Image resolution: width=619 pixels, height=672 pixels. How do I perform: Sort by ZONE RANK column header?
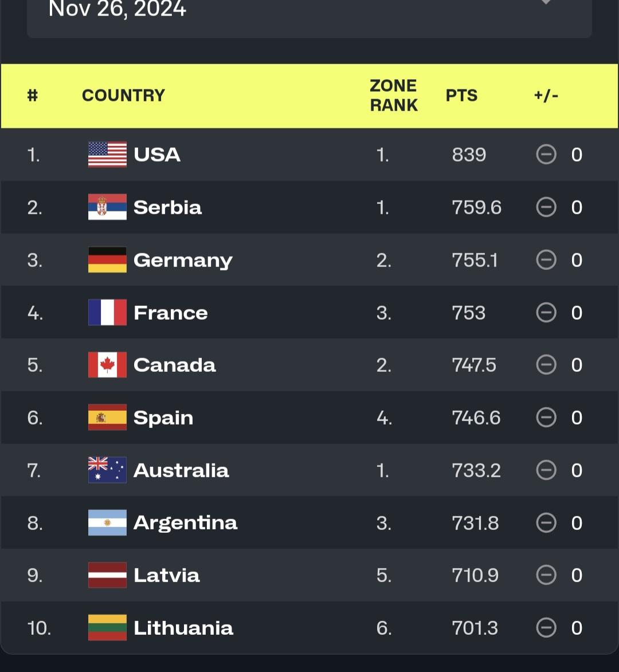[394, 95]
